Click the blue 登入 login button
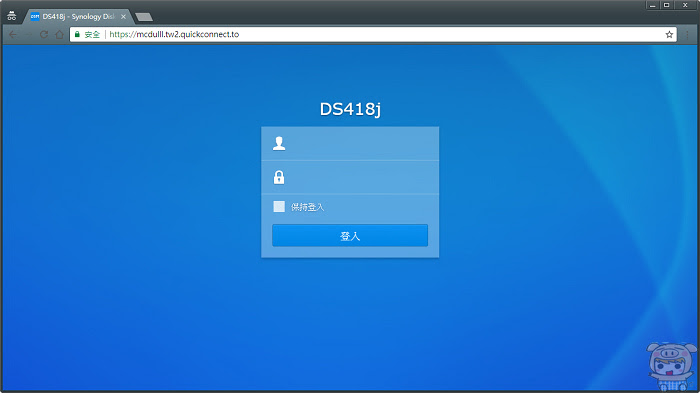This screenshot has height=393, width=700. coord(350,235)
